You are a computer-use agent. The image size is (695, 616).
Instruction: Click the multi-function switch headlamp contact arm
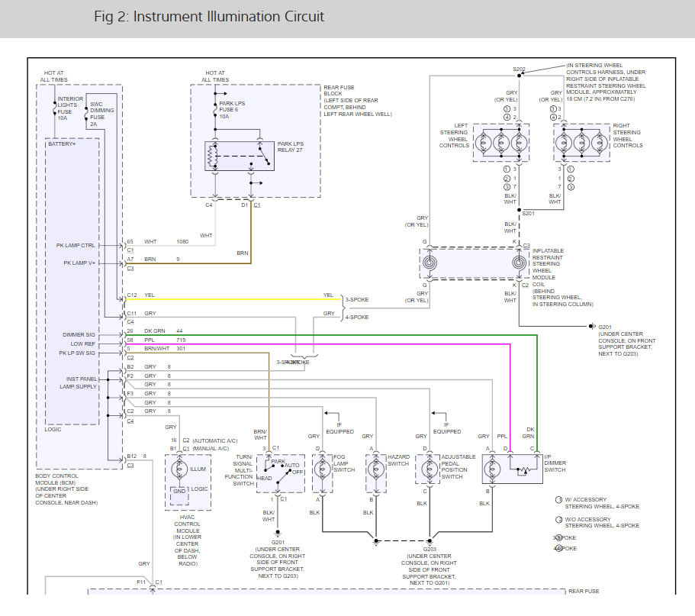point(284,478)
